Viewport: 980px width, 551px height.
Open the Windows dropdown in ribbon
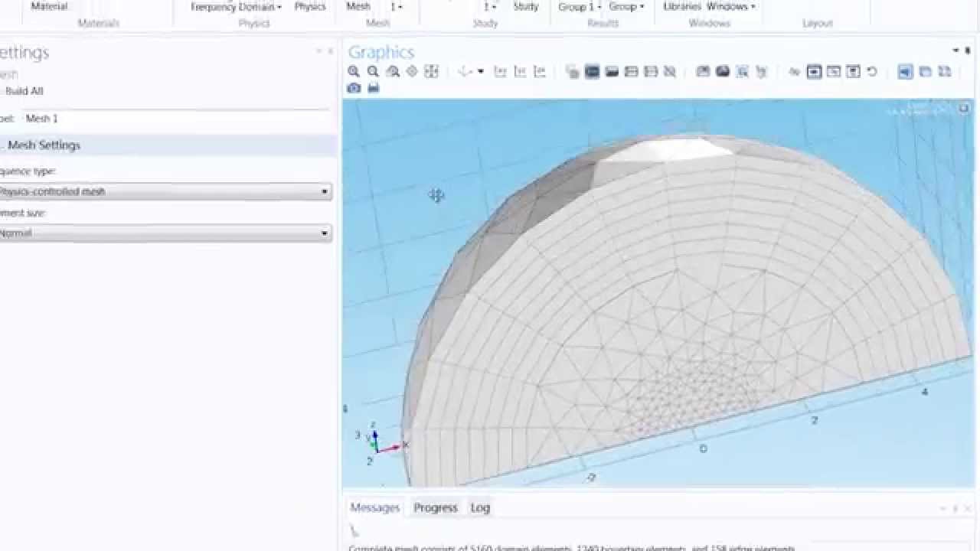pyautogui.click(x=730, y=6)
